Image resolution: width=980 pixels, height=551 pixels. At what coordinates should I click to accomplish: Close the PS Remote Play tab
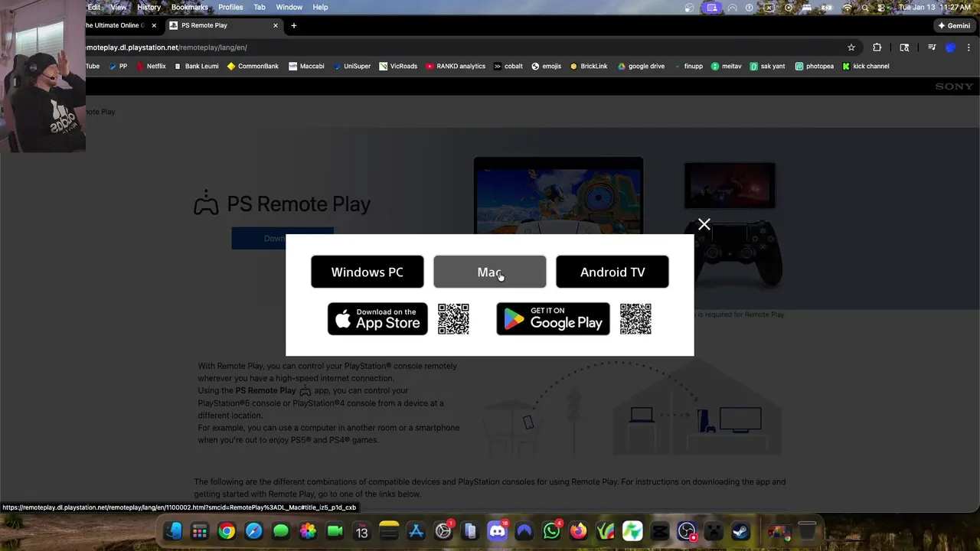[x=276, y=25]
